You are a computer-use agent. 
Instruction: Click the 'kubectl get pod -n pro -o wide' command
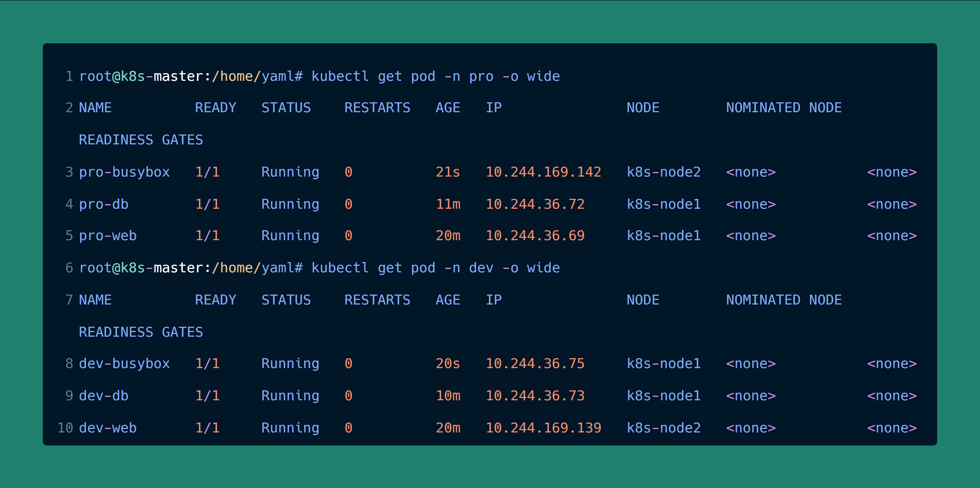436,76
